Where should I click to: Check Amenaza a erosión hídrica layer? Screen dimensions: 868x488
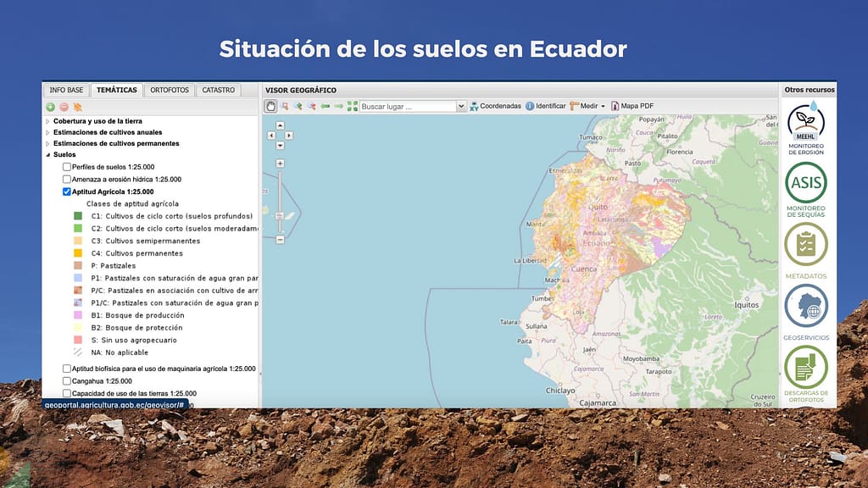click(67, 180)
